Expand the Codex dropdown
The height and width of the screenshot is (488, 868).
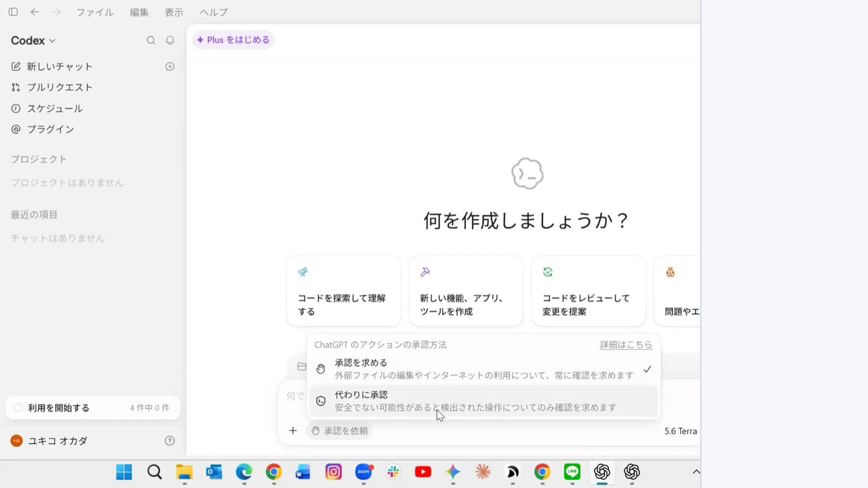[33, 40]
